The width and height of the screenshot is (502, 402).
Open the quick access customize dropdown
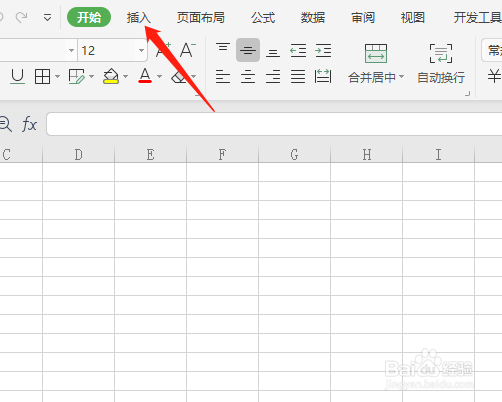click(48, 17)
